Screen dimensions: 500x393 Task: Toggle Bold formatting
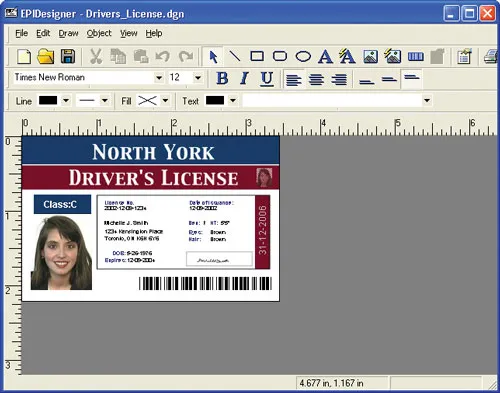tap(222, 79)
